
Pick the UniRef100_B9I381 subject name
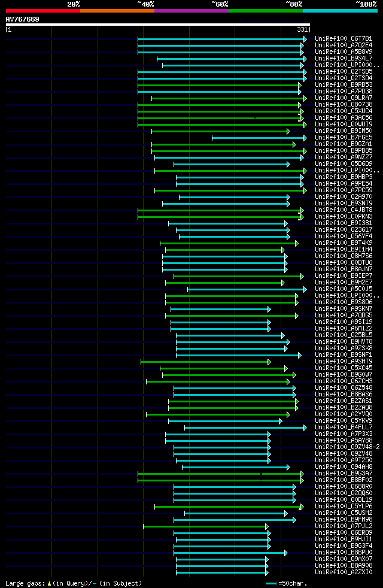pos(344,223)
